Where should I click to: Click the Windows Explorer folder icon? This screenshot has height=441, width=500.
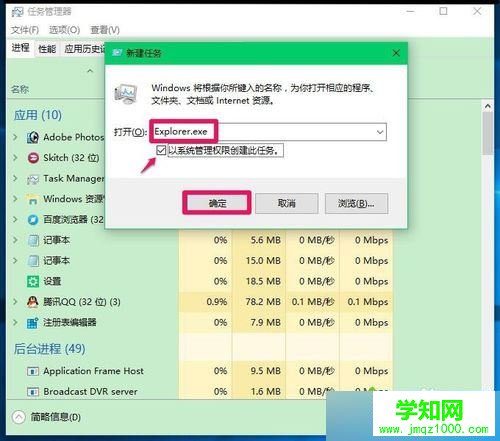[33, 199]
